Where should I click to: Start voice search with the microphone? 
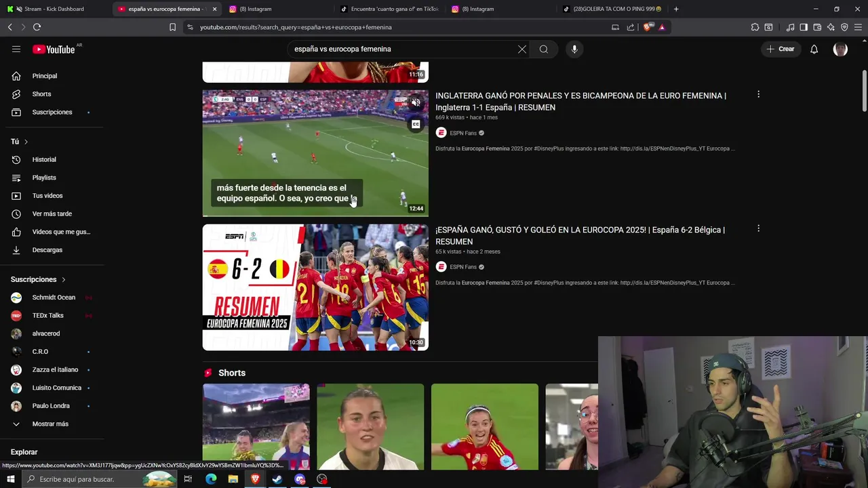pos(574,49)
